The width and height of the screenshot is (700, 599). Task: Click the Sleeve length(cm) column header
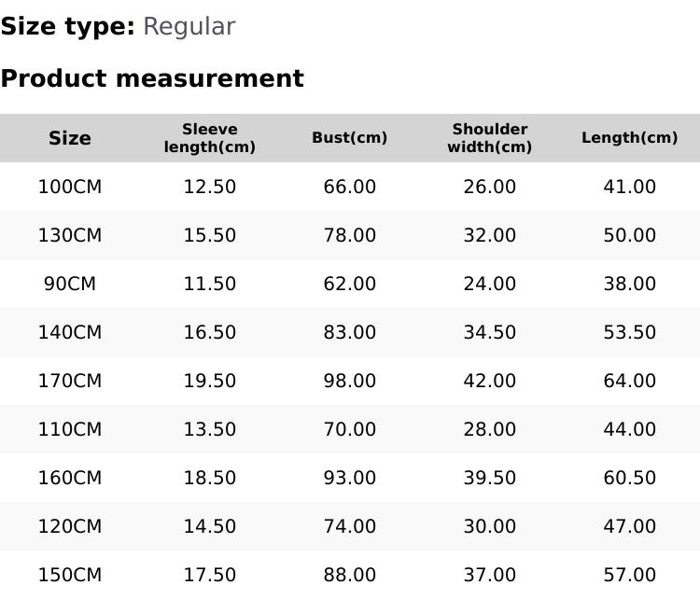click(210, 138)
